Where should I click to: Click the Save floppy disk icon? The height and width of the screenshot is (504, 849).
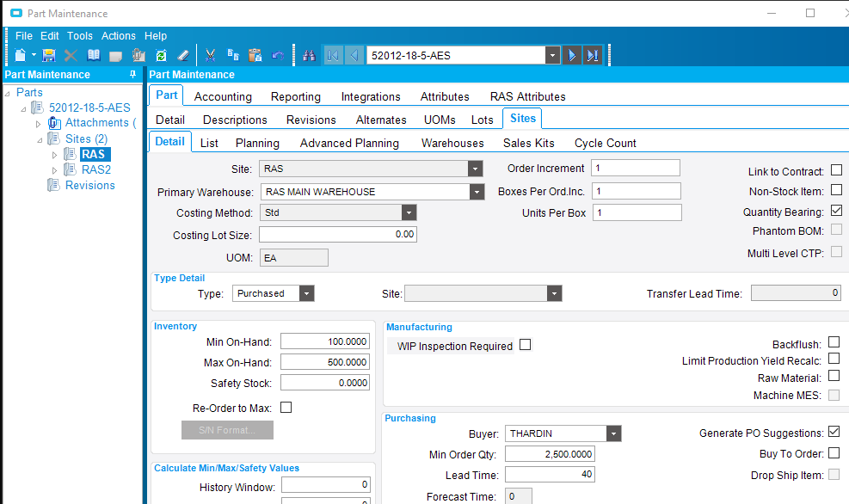pyautogui.click(x=49, y=55)
